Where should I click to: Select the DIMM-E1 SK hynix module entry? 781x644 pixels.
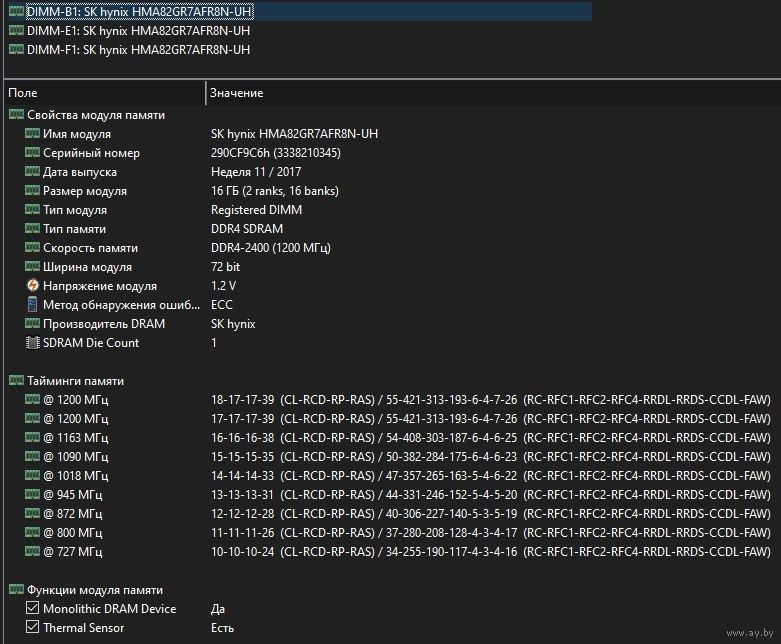click(x=138, y=31)
